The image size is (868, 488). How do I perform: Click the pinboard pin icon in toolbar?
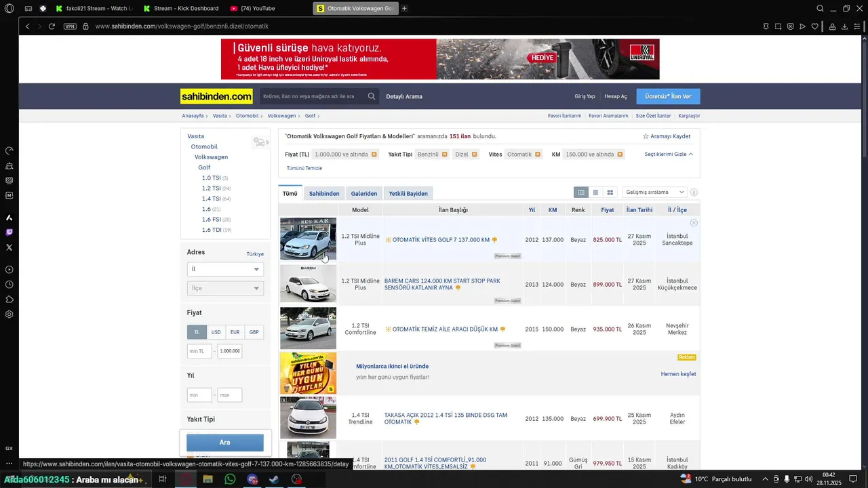click(766, 26)
